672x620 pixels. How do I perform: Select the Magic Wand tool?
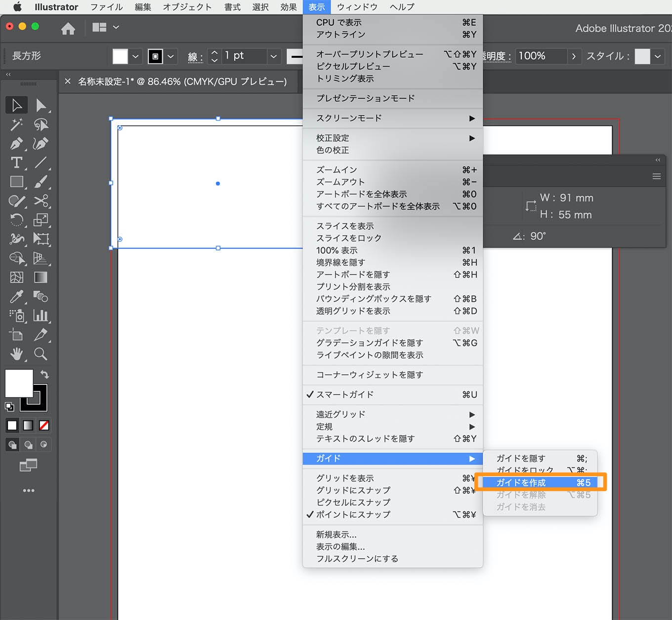pyautogui.click(x=17, y=124)
